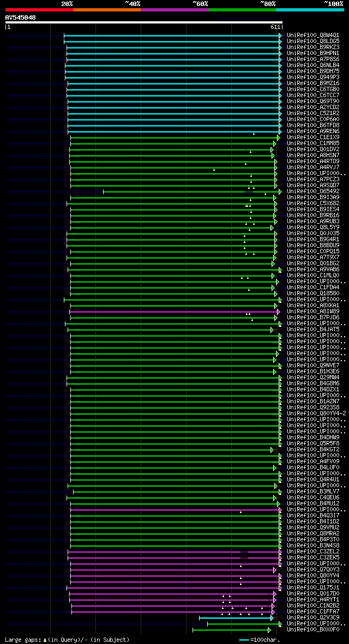Click the UniRef100_B0X0F0 label

coord(313,629)
